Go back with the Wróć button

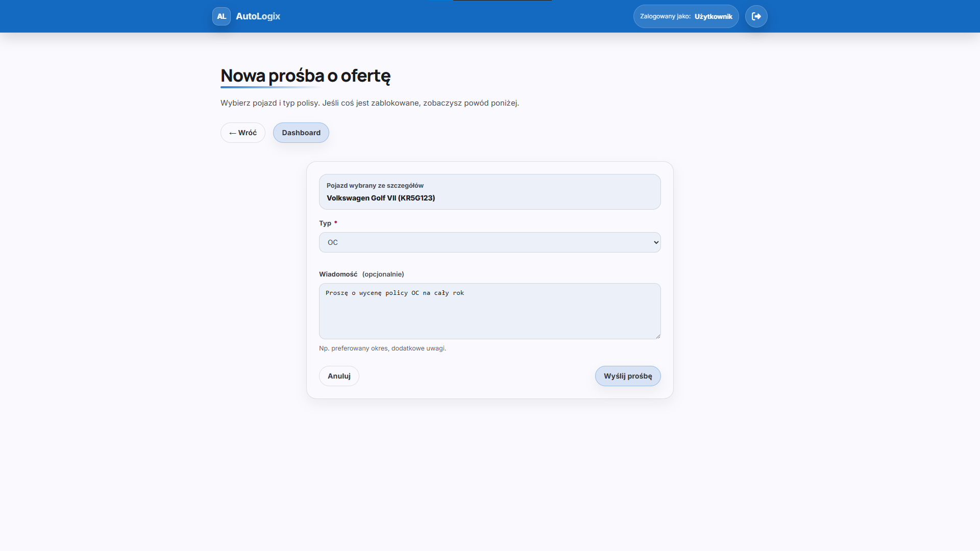[x=243, y=133]
